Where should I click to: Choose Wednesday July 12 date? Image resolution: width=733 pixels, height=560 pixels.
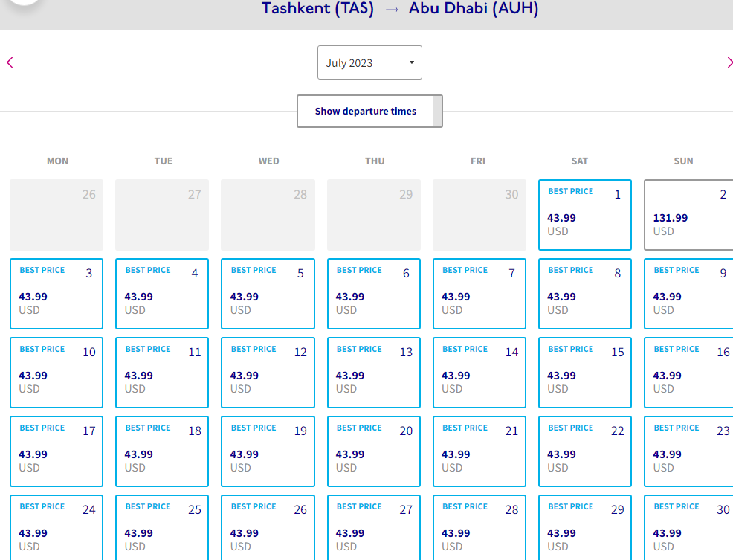point(268,373)
